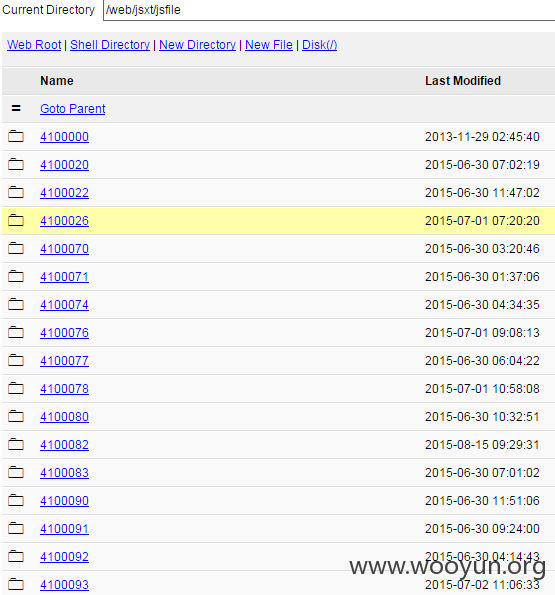Click folder icon next to 4100093
The image size is (555, 595).
click(x=16, y=584)
